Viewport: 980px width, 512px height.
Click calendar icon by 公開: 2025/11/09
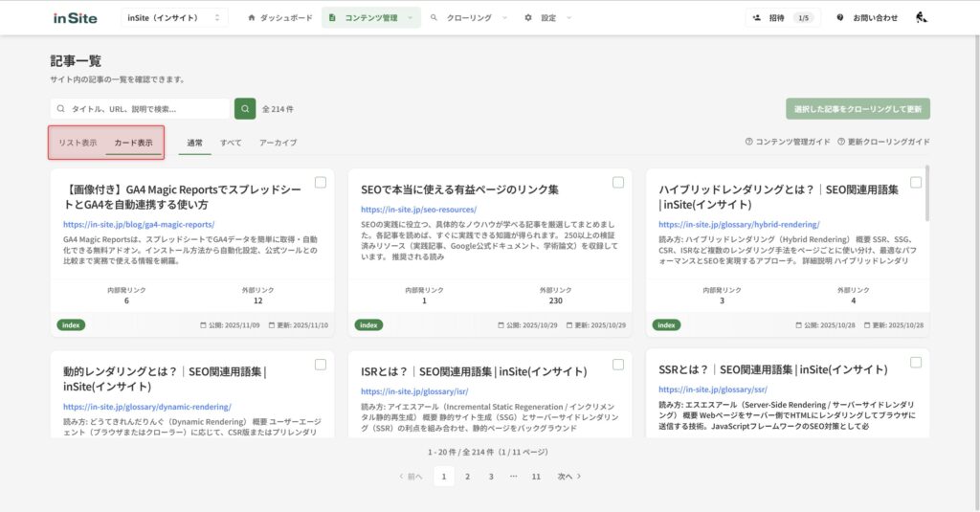click(x=203, y=325)
